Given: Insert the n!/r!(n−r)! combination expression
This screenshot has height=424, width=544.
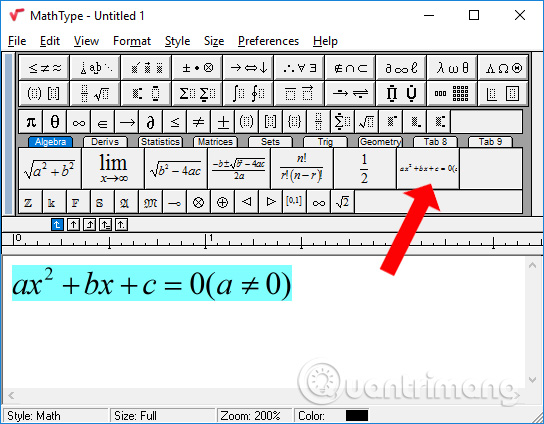Looking at the screenshot, I should click(302, 169).
